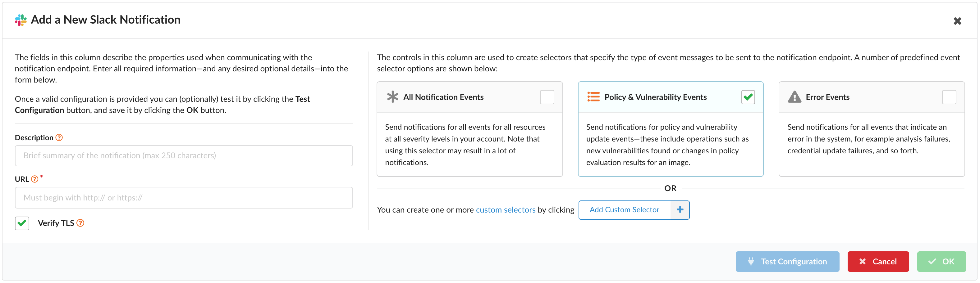Click the warning triangle icon for Error Events
980x283 pixels.
coord(795,97)
